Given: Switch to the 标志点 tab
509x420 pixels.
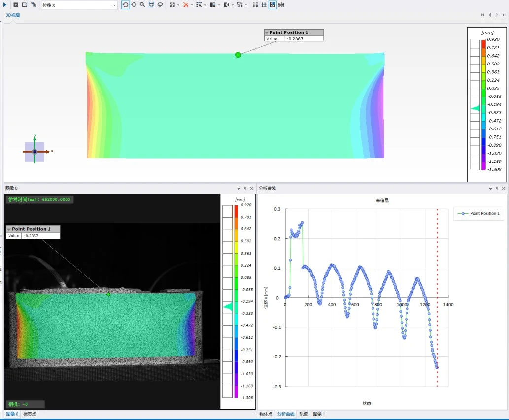Looking at the screenshot, I should click(x=30, y=414).
